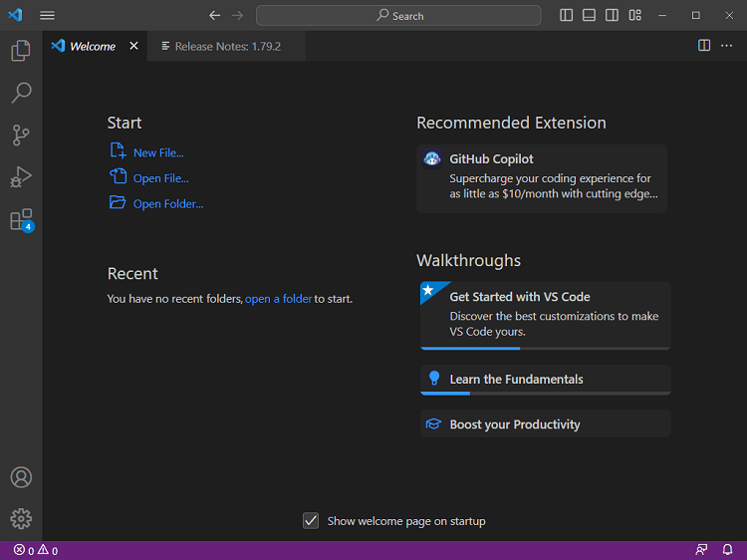This screenshot has width=747, height=560.
Task: Go forward with the right arrow
Action: click(237, 15)
